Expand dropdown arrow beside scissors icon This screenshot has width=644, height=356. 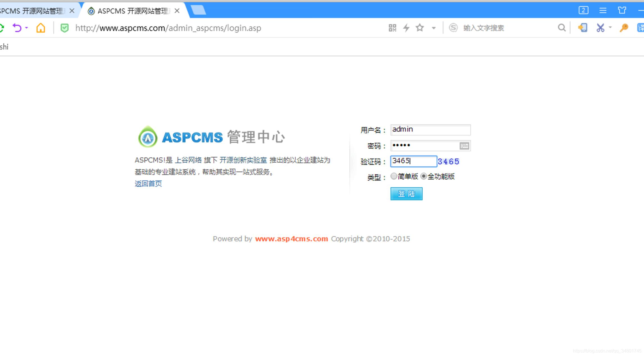point(610,28)
